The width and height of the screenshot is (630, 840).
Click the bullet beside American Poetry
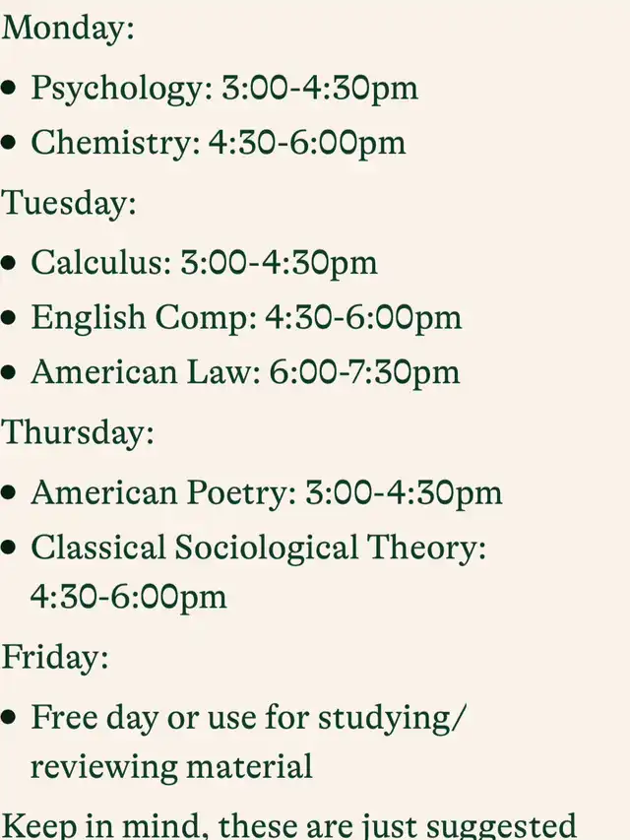click(9, 492)
